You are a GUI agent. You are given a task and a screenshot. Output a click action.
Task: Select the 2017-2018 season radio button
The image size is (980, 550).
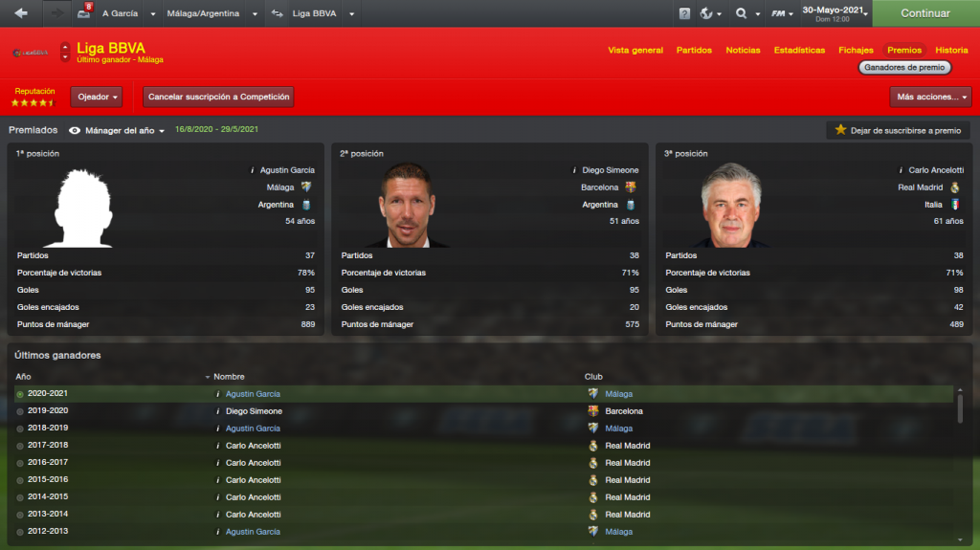tap(20, 446)
